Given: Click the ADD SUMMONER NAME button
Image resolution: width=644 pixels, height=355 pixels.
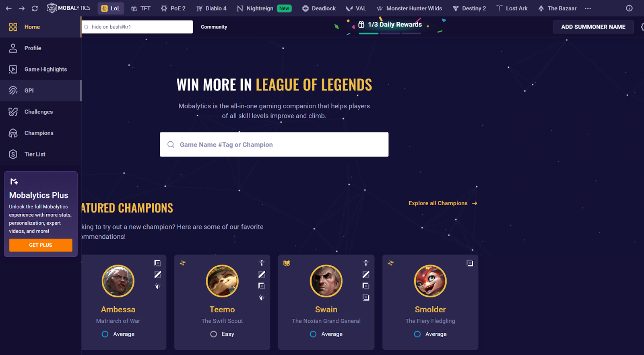Looking at the screenshot, I should pos(593,27).
